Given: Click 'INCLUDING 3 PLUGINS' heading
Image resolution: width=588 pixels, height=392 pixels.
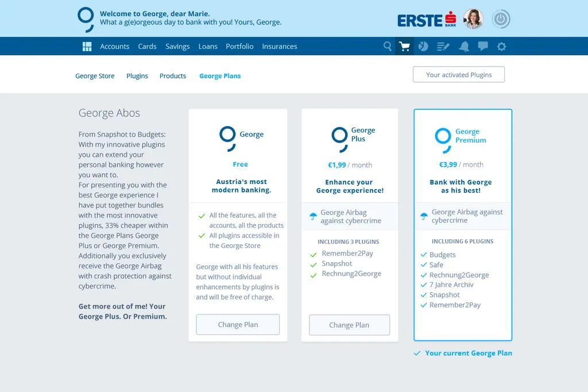Looking at the screenshot, I should pyautogui.click(x=349, y=242).
